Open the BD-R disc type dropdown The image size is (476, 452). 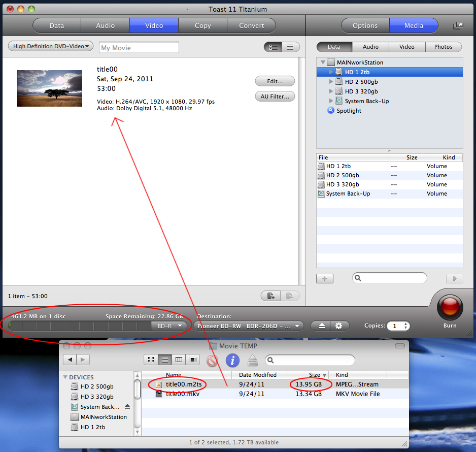169,326
